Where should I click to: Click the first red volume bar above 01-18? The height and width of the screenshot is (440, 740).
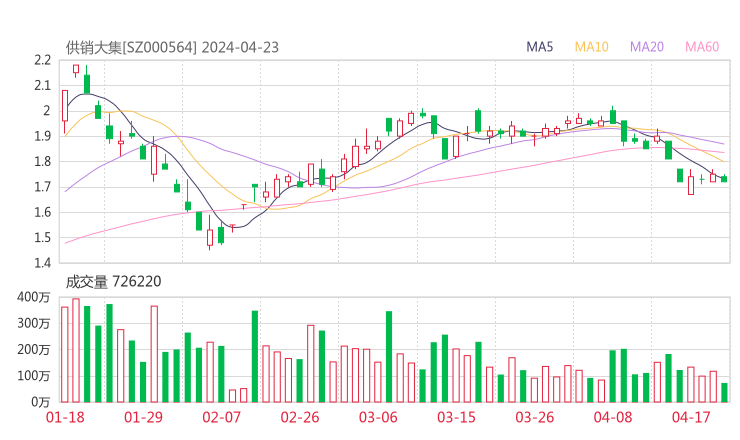[x=65, y=355]
